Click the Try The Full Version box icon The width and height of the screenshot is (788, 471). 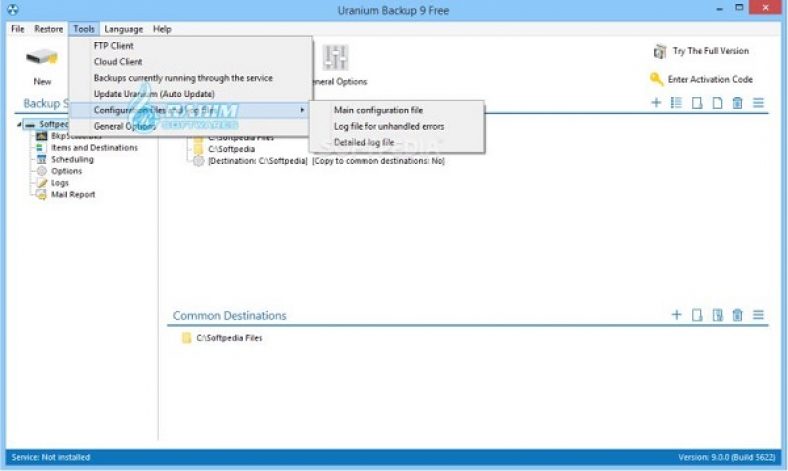click(659, 51)
